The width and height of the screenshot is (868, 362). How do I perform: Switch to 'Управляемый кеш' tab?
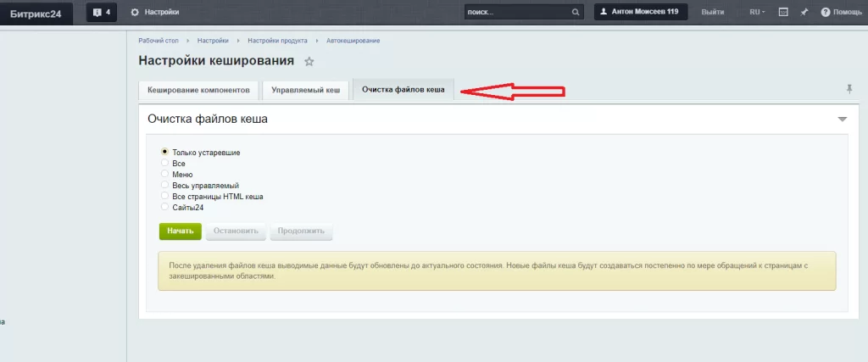[305, 90]
